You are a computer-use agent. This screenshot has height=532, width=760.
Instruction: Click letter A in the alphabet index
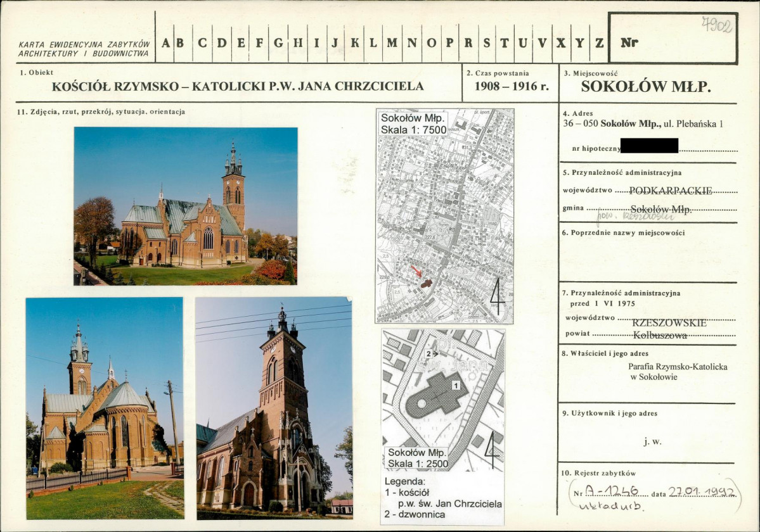[x=166, y=43]
